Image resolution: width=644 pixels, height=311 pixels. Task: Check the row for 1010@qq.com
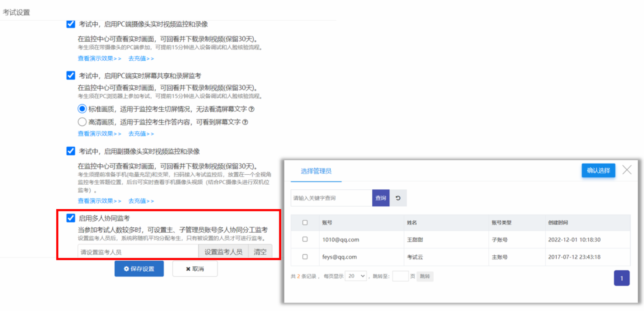[305, 239]
